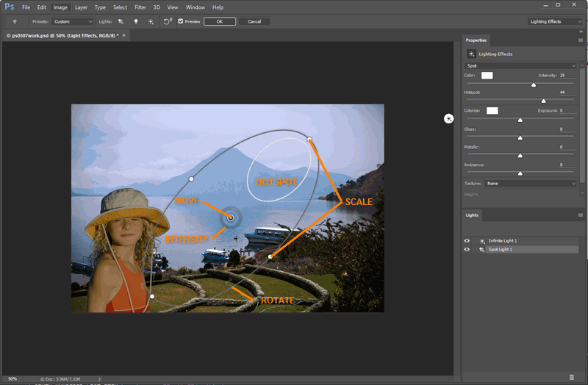This screenshot has height=385, width=588.
Task: Click the Gloss slider handle
Action: [x=520, y=138]
